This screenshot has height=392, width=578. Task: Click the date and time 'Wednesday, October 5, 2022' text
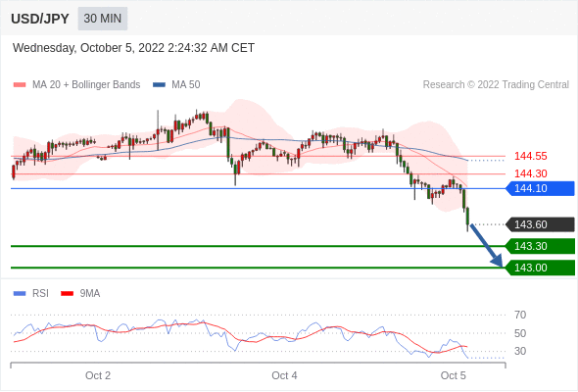coord(133,48)
